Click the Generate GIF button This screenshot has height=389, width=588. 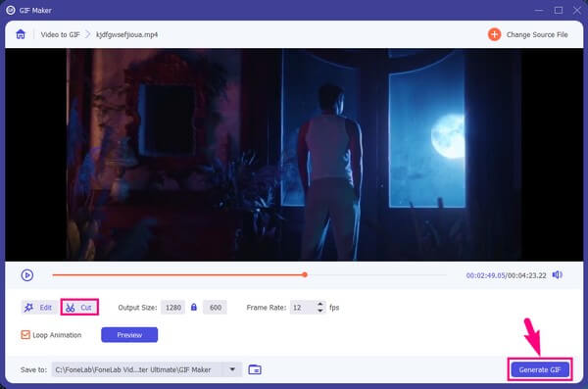pyautogui.click(x=540, y=369)
